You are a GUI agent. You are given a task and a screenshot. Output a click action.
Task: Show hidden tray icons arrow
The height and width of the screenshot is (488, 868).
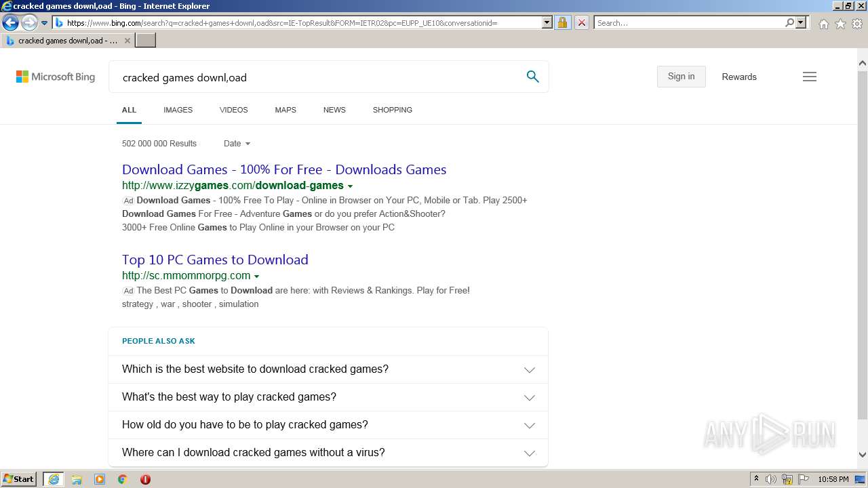click(756, 479)
